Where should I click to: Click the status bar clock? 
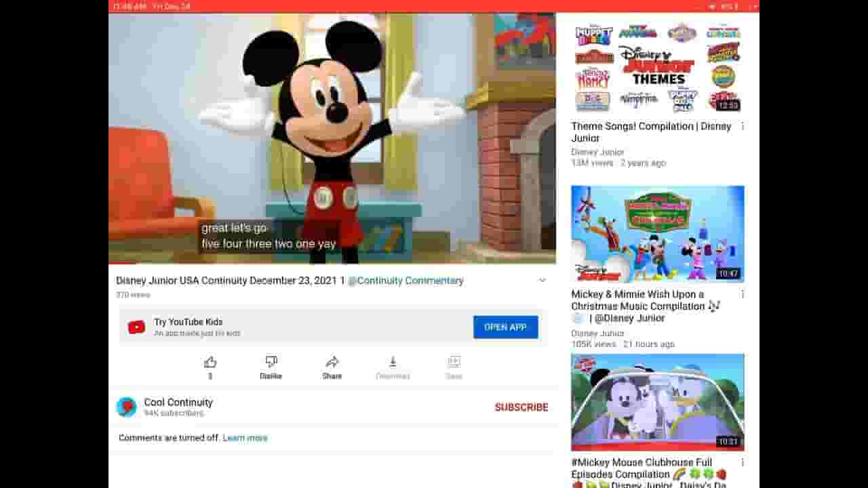pos(130,6)
